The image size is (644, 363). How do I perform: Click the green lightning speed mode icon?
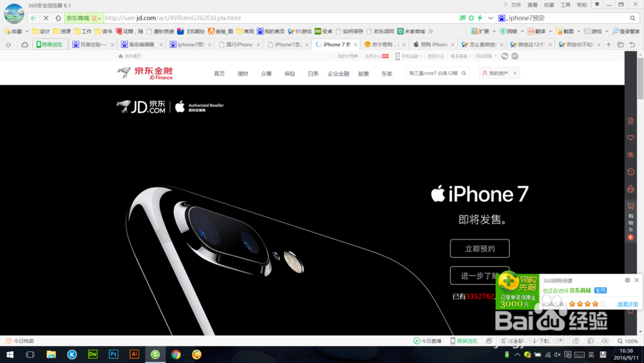coord(480,18)
